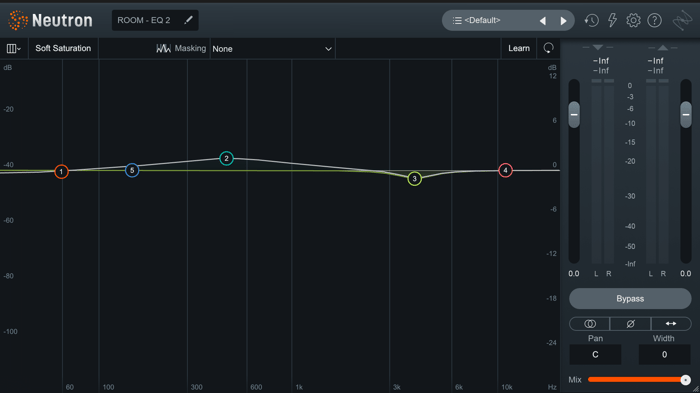Go to previous preset with left arrow

coord(543,21)
